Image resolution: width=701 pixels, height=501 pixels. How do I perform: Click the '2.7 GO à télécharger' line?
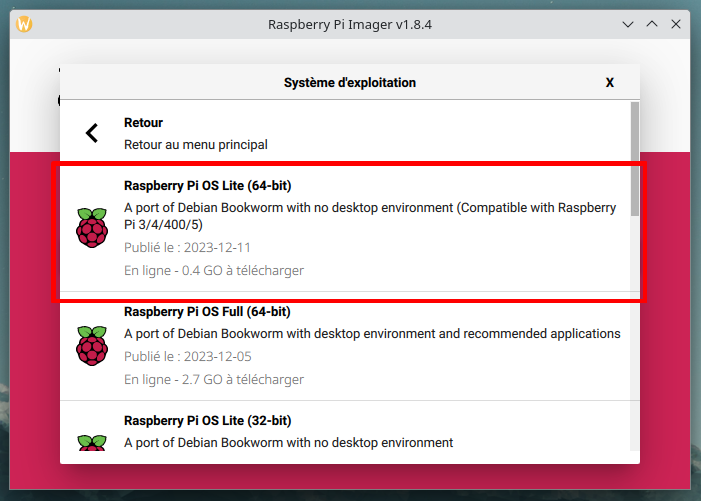pos(214,379)
